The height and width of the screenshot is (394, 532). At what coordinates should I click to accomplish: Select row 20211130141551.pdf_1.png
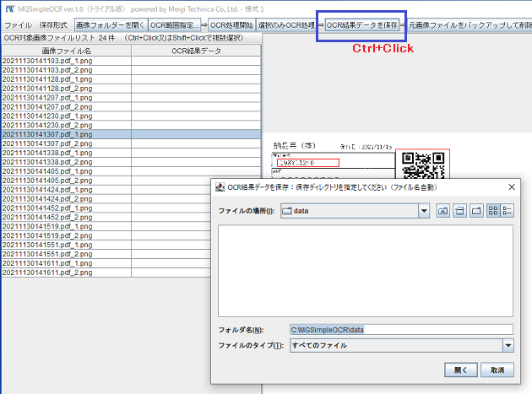pyautogui.click(x=106, y=245)
